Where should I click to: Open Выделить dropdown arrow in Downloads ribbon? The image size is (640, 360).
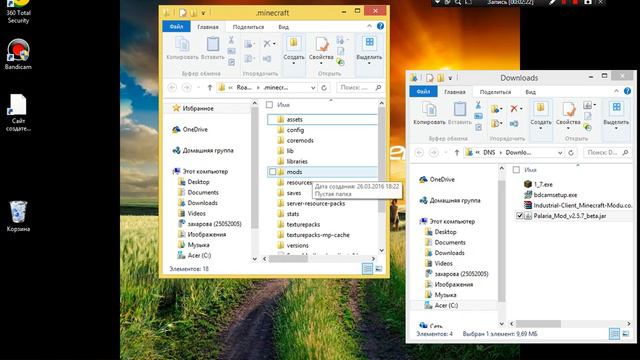pos(616,129)
